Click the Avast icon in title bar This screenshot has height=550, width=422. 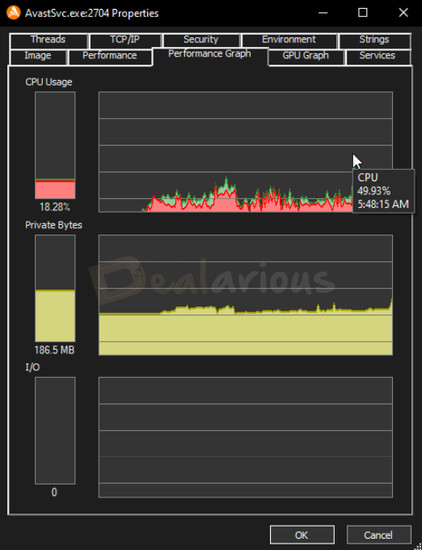(x=13, y=13)
